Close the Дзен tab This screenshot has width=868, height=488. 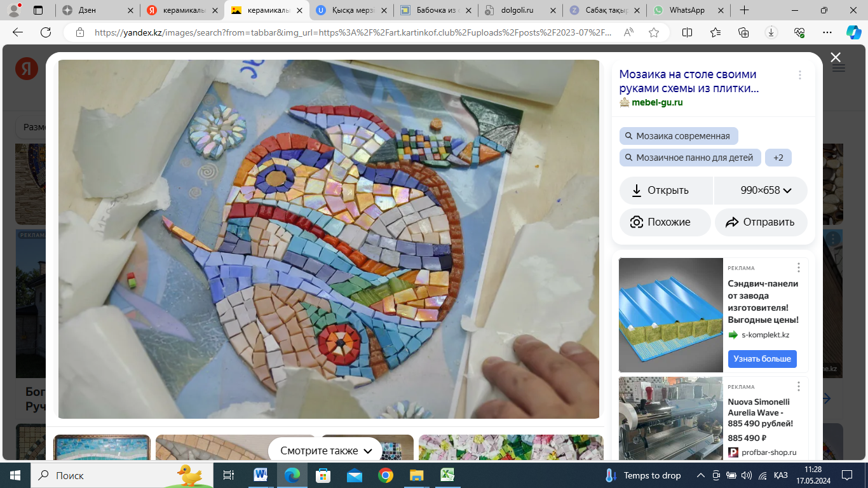(x=130, y=10)
